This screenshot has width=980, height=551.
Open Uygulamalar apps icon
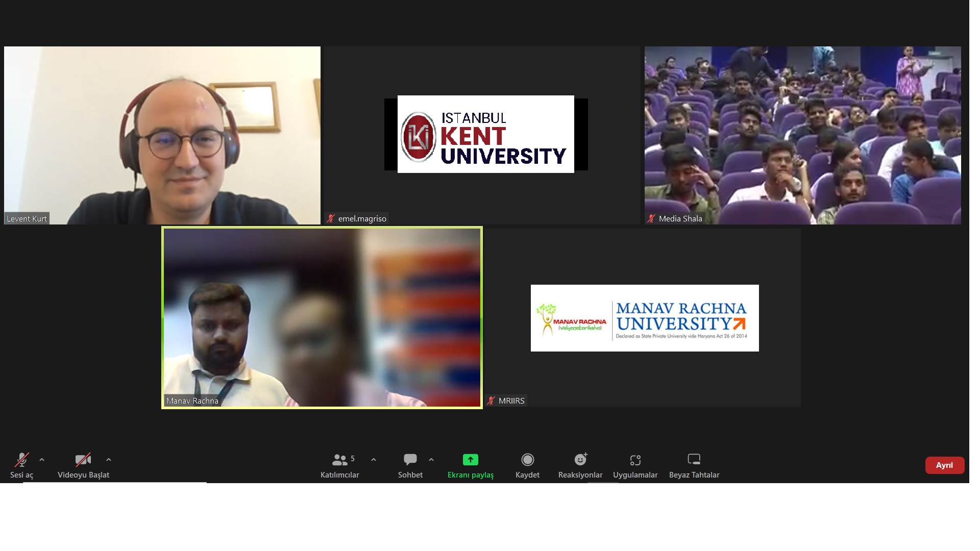tap(635, 460)
